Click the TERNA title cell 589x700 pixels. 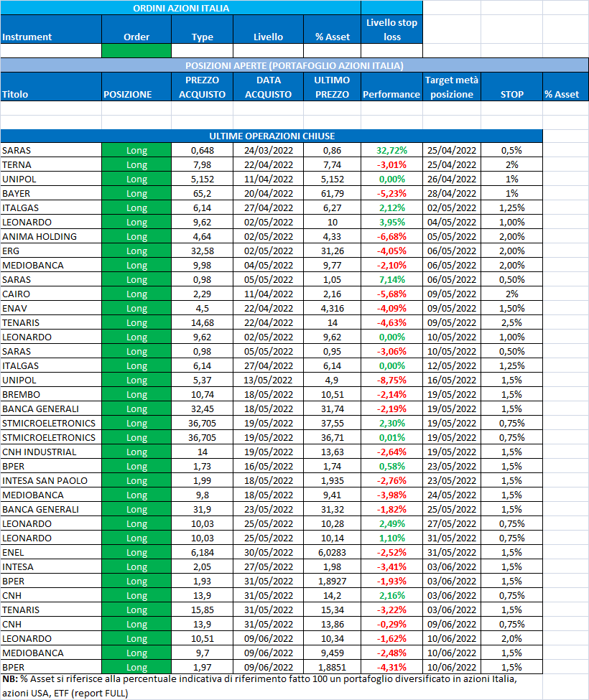point(51,164)
